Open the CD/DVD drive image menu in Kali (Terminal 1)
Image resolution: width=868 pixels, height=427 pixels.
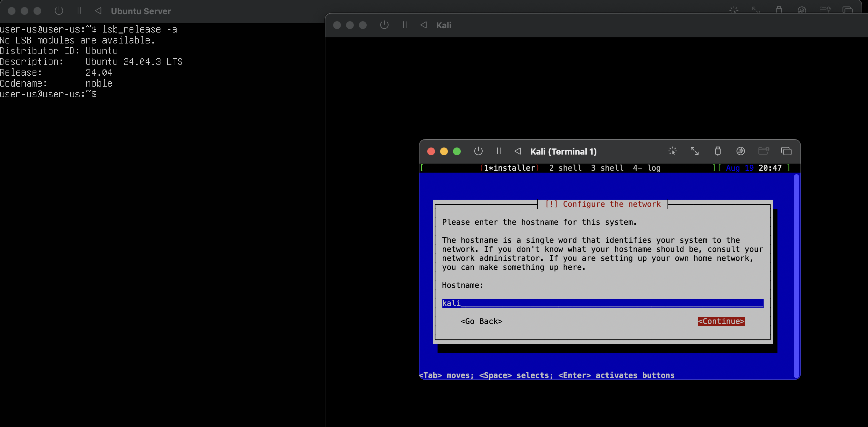pos(741,151)
